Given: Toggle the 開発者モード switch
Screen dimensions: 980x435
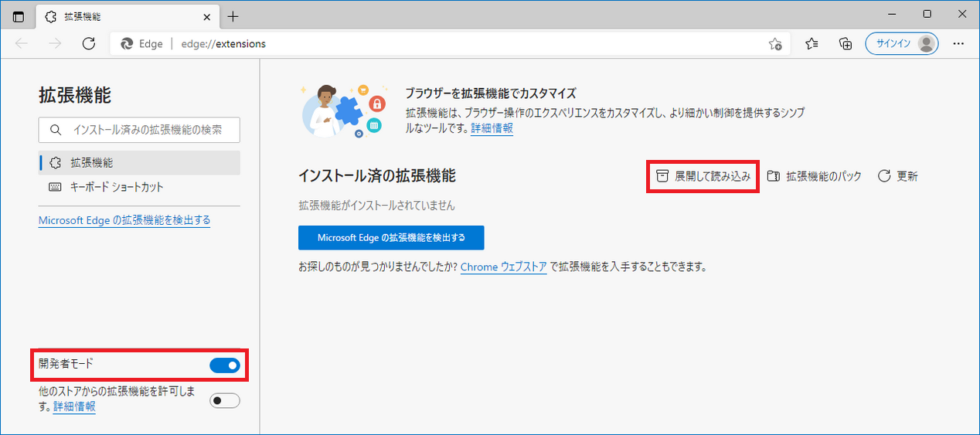Looking at the screenshot, I should pos(225,365).
